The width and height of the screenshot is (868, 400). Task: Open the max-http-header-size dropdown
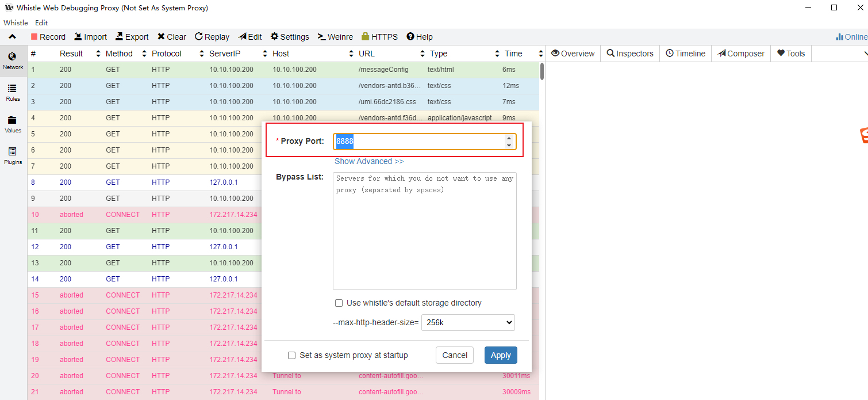468,323
